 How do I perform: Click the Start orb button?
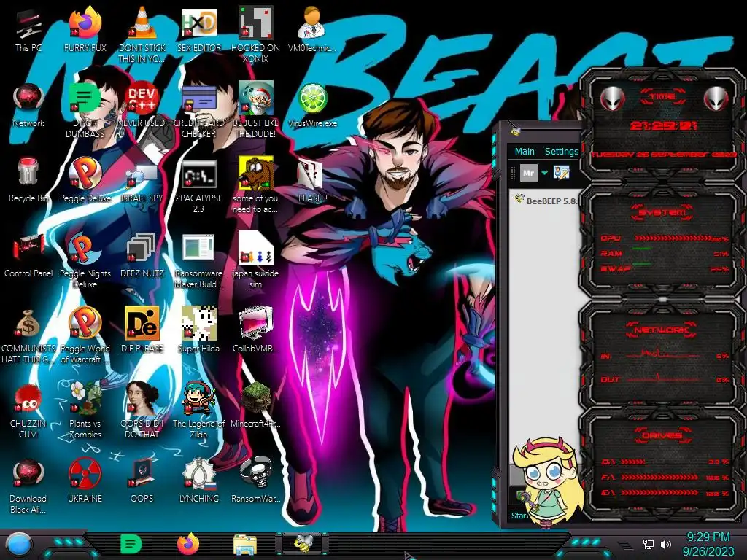click(18, 544)
